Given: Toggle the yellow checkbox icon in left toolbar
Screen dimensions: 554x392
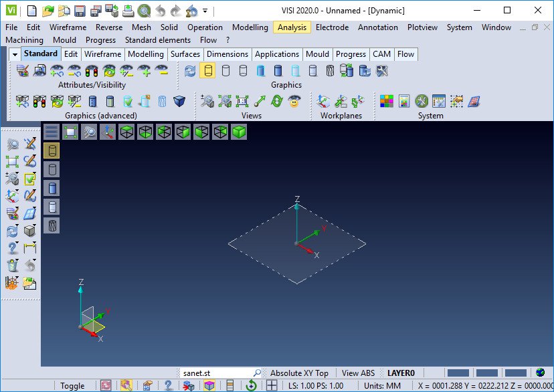Looking at the screenshot, I should tap(29, 179).
